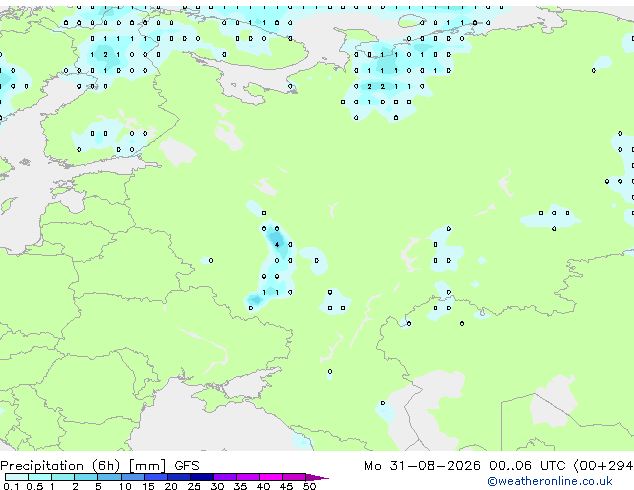The width and height of the screenshot is (634, 490).
Task: Select the 40–45 mm magenta legend swatch
Action: 271,477
